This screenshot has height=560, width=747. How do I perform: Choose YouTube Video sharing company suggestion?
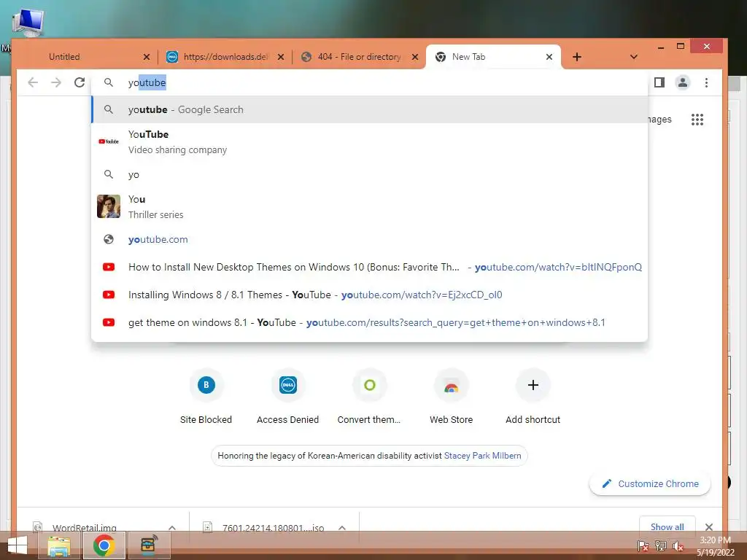369,142
